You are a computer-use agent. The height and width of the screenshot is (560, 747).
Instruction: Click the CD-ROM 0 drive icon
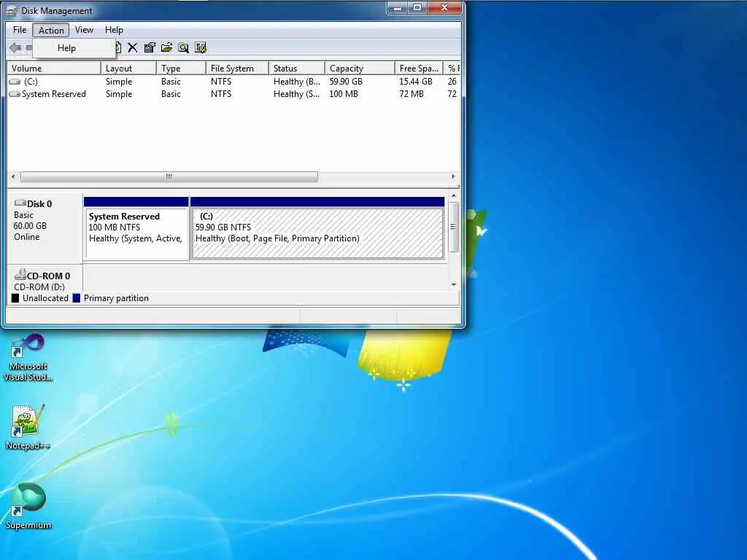pyautogui.click(x=20, y=275)
